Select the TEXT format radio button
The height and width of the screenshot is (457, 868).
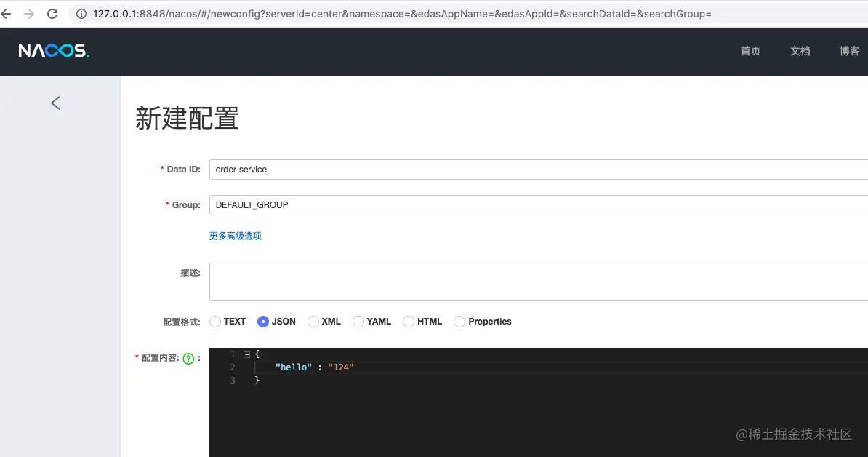pyautogui.click(x=215, y=322)
